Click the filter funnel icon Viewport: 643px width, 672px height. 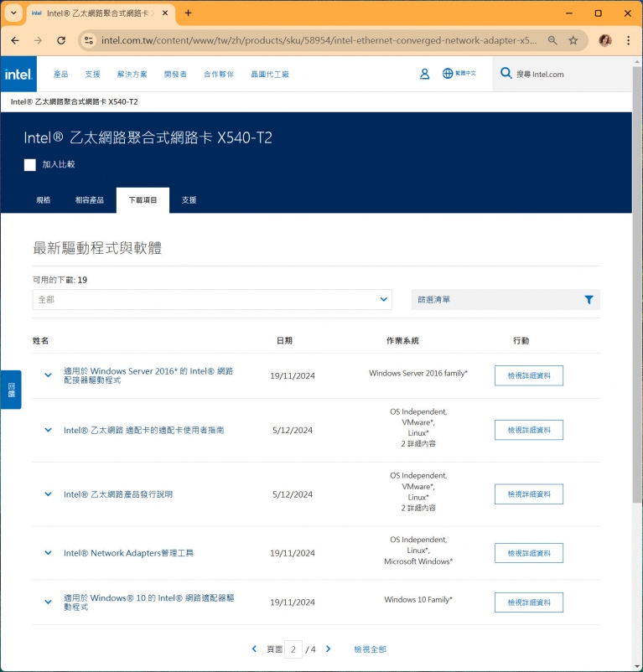589,300
